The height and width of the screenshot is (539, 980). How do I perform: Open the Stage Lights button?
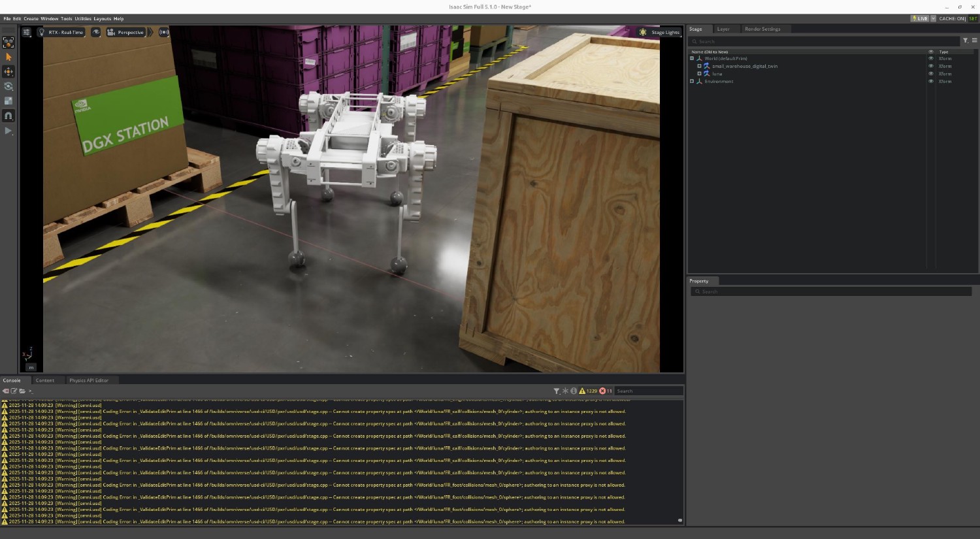660,32
